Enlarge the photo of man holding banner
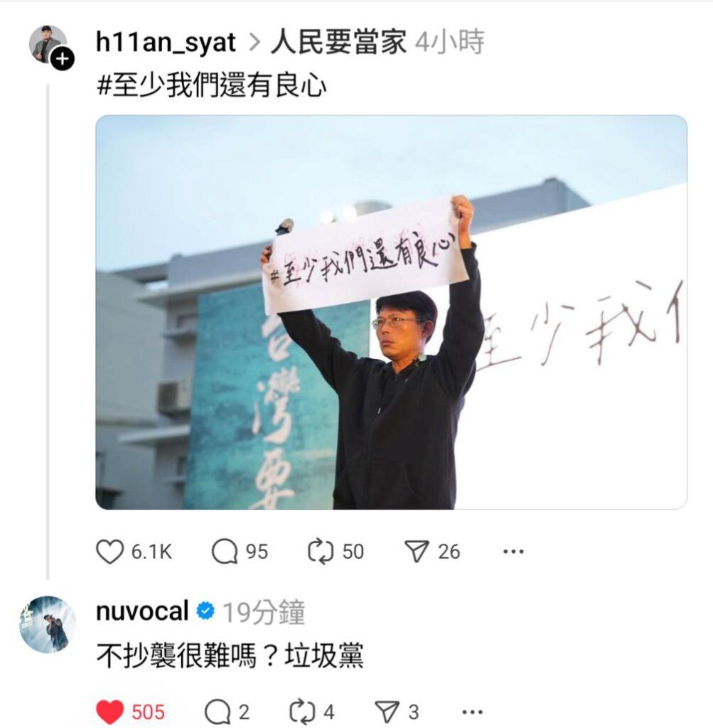 click(x=391, y=312)
